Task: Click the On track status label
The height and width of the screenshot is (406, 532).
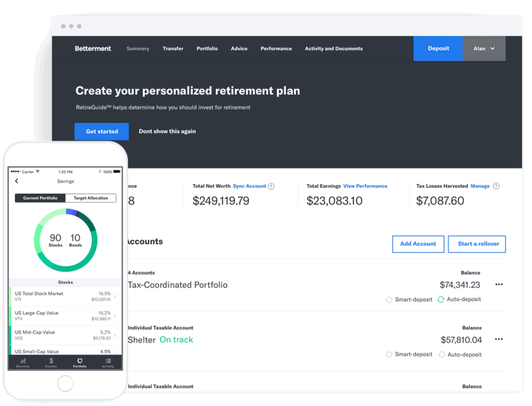Action: coord(176,339)
